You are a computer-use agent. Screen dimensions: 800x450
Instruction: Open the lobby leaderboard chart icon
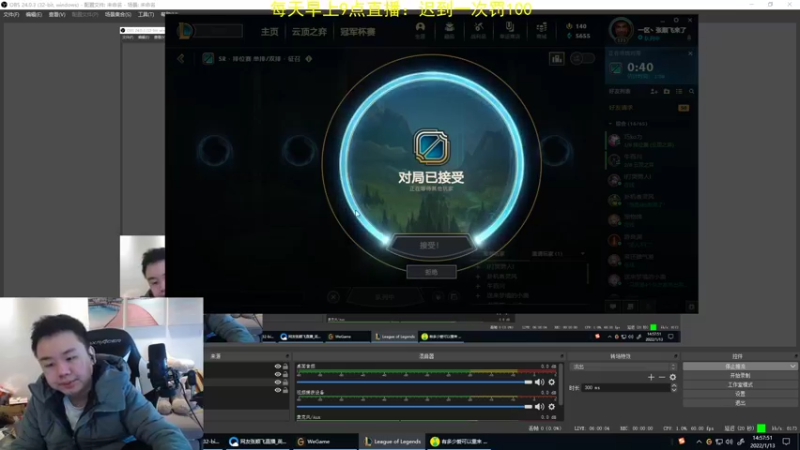557,59
